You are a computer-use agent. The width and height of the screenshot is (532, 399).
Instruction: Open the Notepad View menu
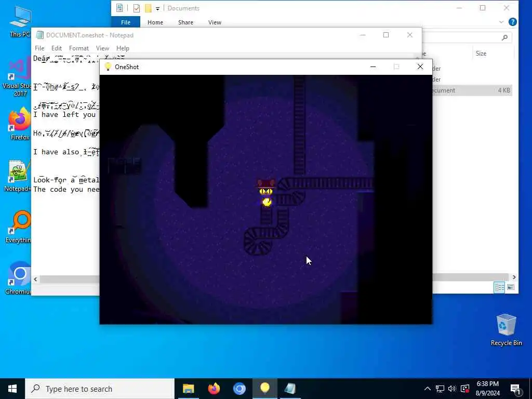(x=102, y=48)
